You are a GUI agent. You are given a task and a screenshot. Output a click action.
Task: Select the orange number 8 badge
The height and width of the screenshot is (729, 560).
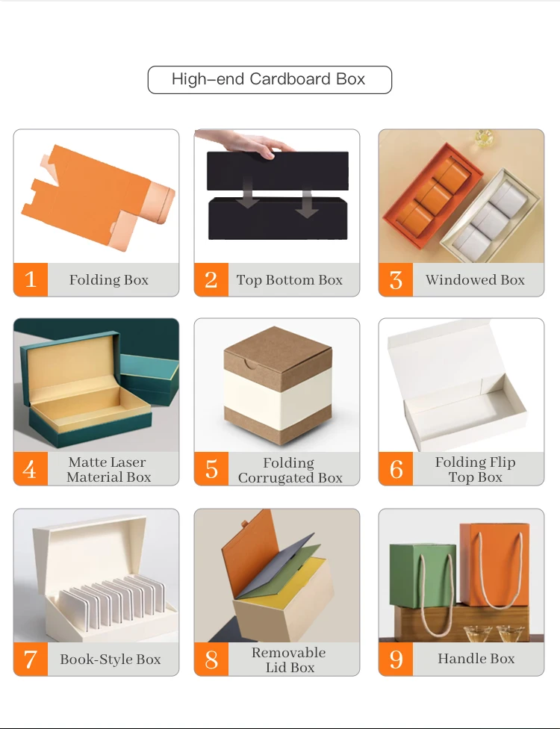[x=211, y=660]
